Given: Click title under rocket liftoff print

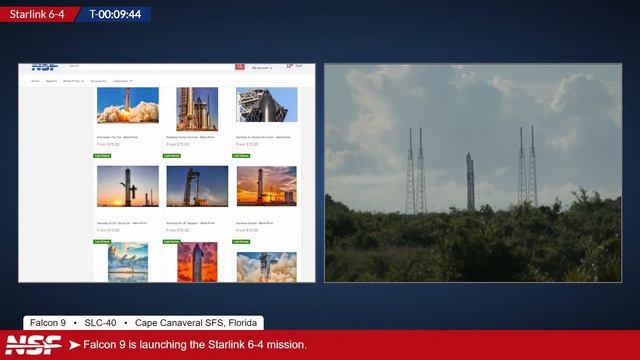Looking at the screenshot, I should point(117,137).
